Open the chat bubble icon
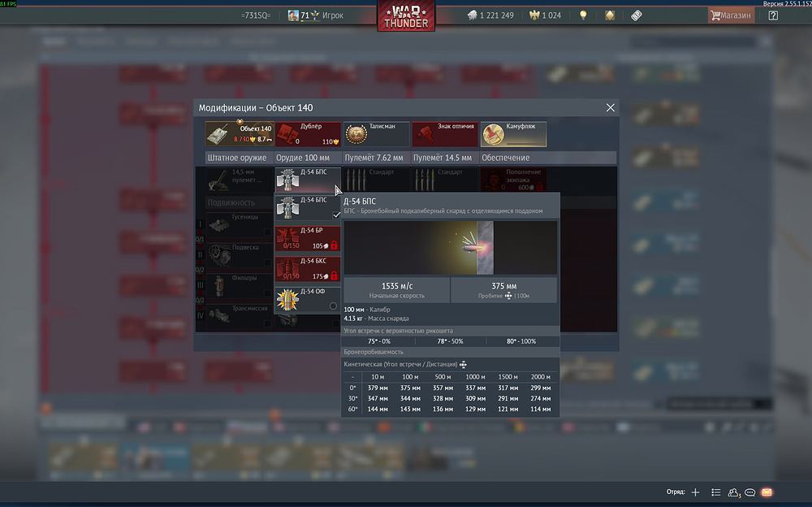The image size is (812, 507). (x=749, y=492)
